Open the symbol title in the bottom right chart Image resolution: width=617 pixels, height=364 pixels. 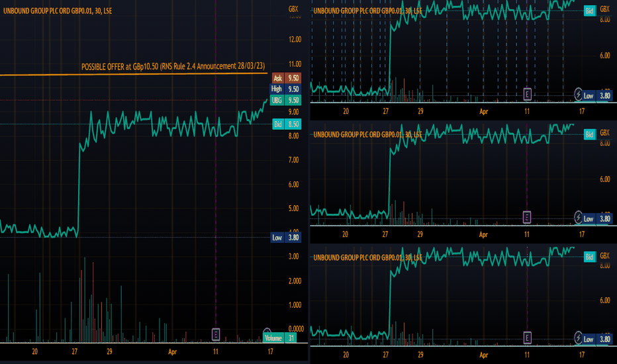[367, 257]
